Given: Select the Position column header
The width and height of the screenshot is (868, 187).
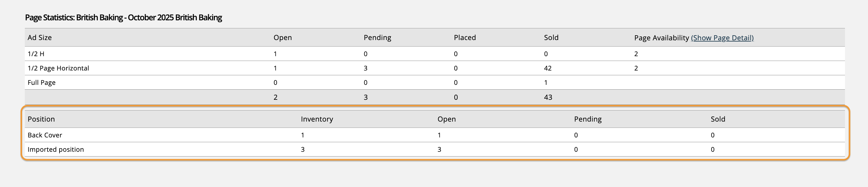Looking at the screenshot, I should [x=42, y=119].
